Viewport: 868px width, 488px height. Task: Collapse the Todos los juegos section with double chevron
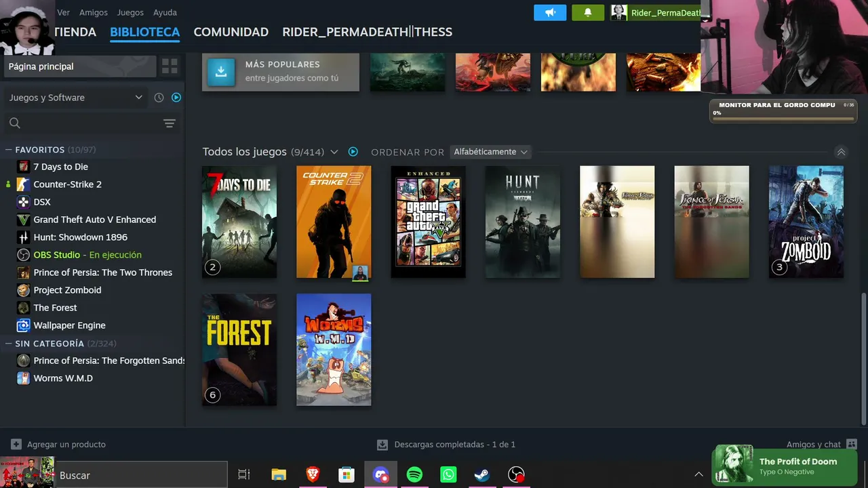(841, 152)
